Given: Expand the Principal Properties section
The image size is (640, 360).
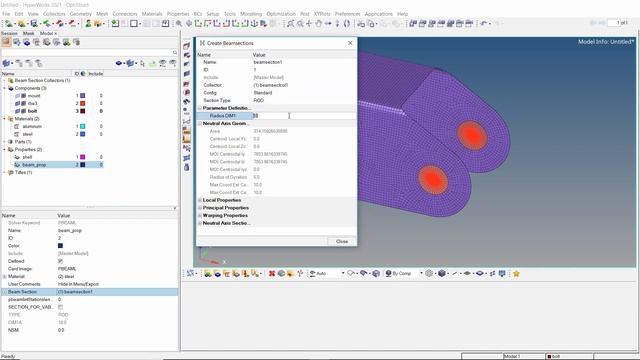Looking at the screenshot, I should click(x=200, y=208).
